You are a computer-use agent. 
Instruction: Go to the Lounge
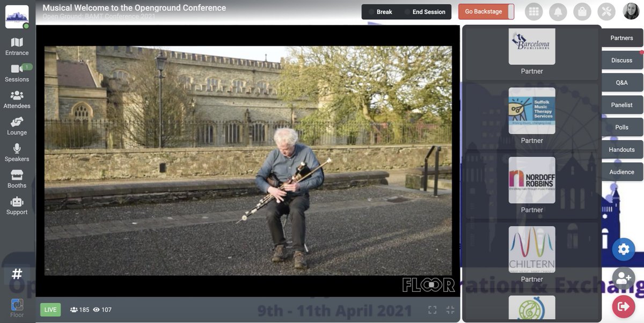pyautogui.click(x=17, y=126)
